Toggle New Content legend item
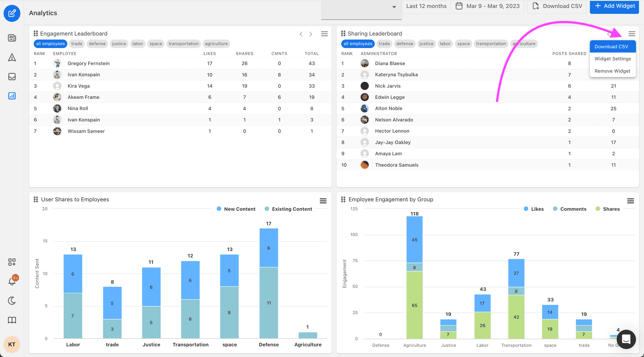Viewport: 644px width, 357px height. [236, 209]
